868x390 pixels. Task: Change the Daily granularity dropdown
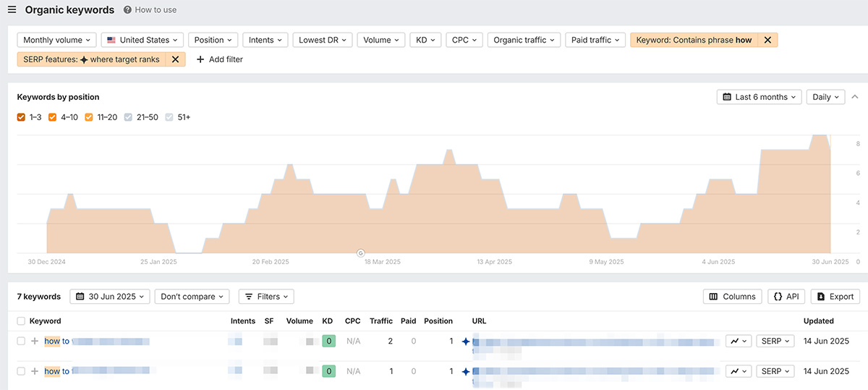coord(825,97)
